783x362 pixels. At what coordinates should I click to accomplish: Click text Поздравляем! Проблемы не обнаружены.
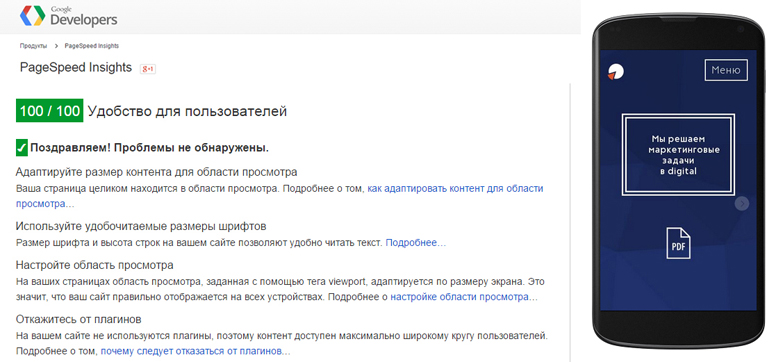(x=150, y=148)
